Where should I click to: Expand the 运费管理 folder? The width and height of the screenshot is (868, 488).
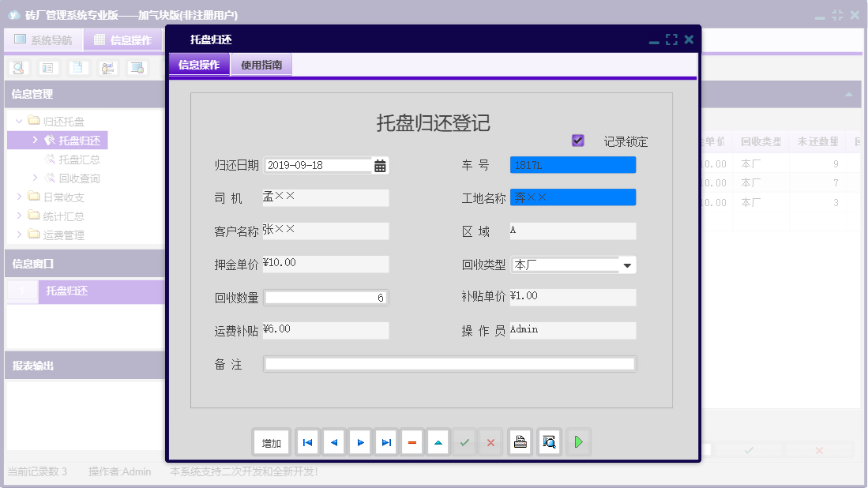(x=17, y=235)
